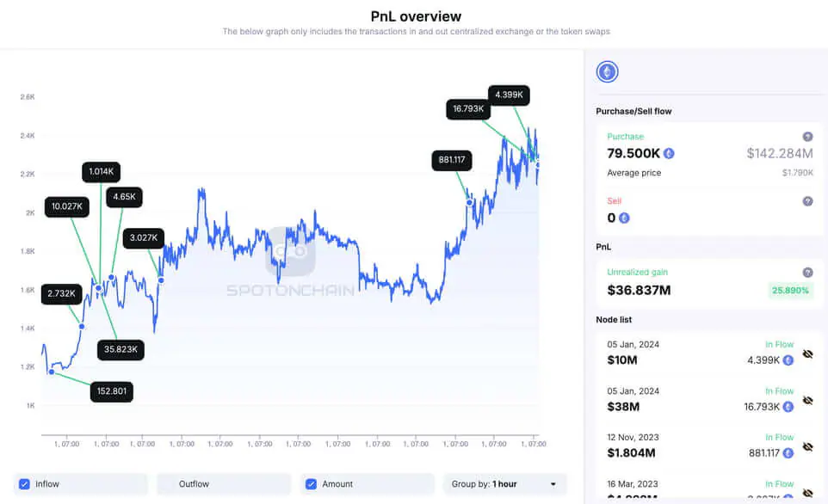Click the Ethereum token icon atop the right panel

(607, 71)
